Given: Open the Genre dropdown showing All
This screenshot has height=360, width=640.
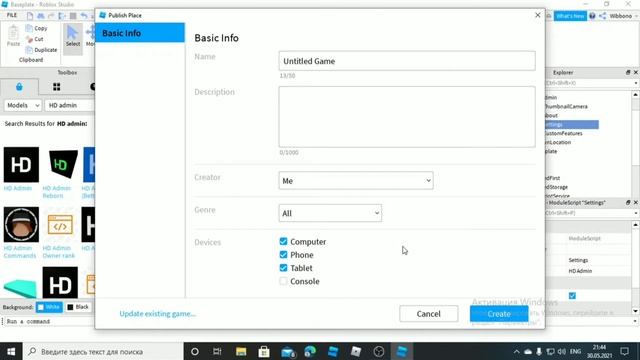Looking at the screenshot, I should (x=330, y=213).
